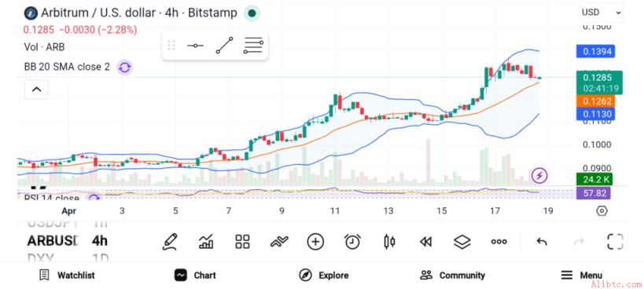This screenshot has height=289, width=644.
Task: Open the three-dot more options menu
Action: 499,242
